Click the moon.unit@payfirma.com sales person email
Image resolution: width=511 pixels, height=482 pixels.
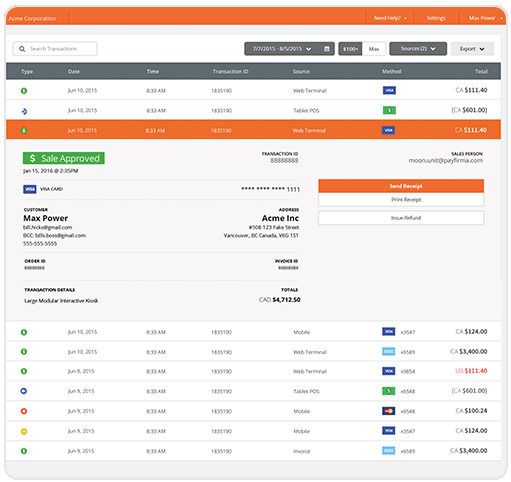pos(446,160)
